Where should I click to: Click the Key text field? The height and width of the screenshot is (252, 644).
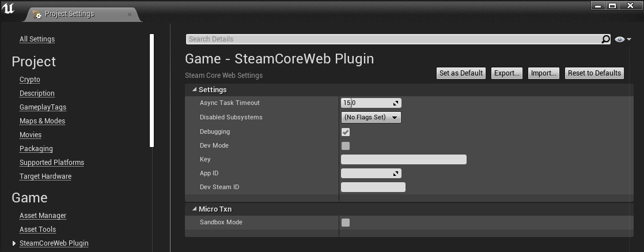pos(404,160)
